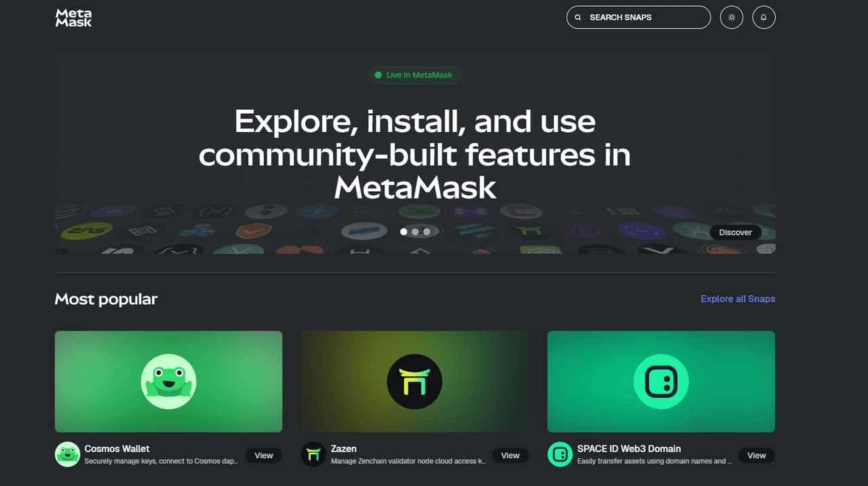Jump to the third carousel slide dot
The width and height of the screenshot is (868, 486).
point(427,232)
